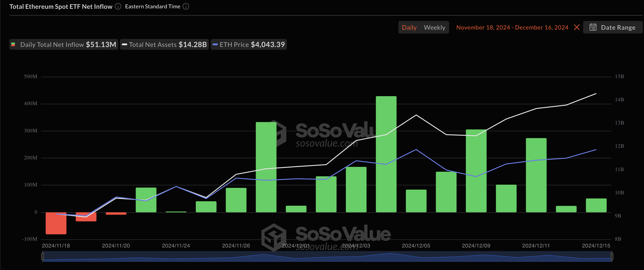
Task: Click the red/green Daily Net Inflow swatch
Action: 13,45
